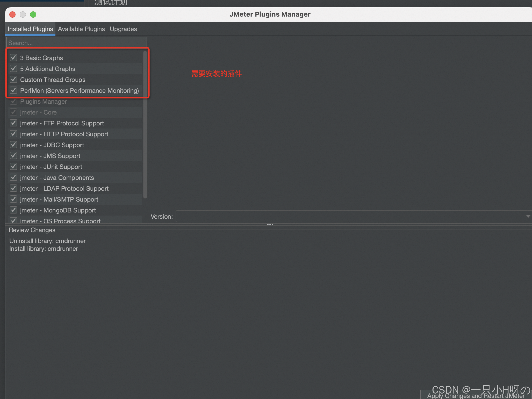Select the jmeter - MongoDB Support row

pos(75,210)
